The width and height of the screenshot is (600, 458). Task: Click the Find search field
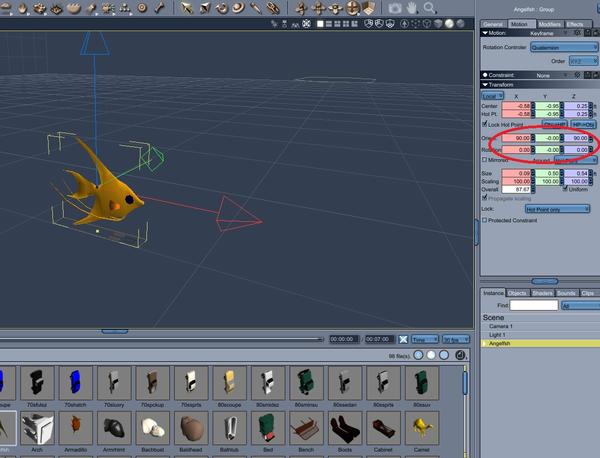[534, 305]
